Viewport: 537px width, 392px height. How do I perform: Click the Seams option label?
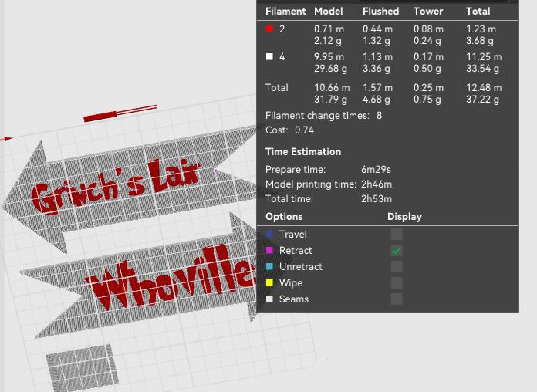[294, 299]
